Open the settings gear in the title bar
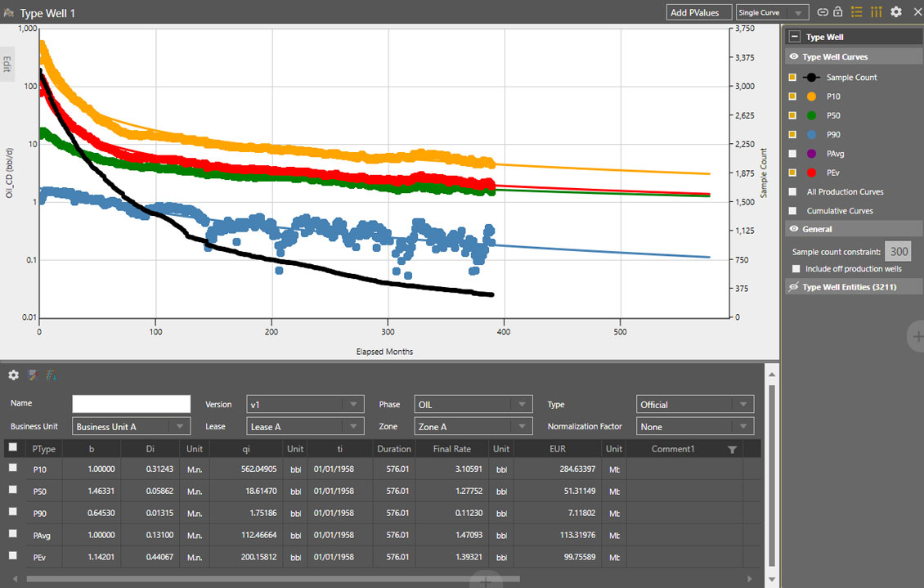The height and width of the screenshot is (588, 924). (895, 12)
